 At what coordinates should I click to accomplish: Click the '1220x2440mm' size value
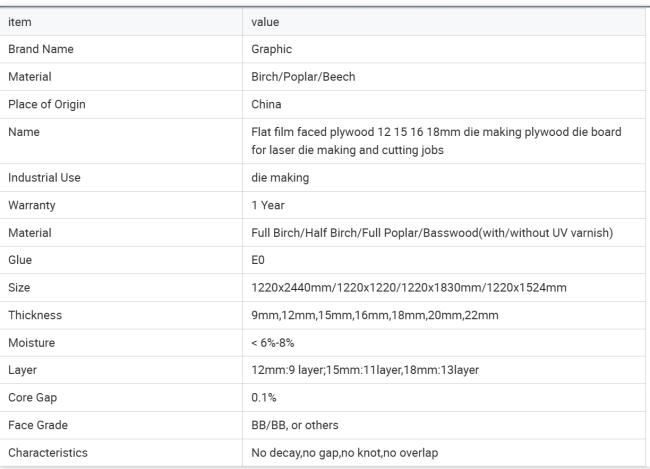[409, 287]
